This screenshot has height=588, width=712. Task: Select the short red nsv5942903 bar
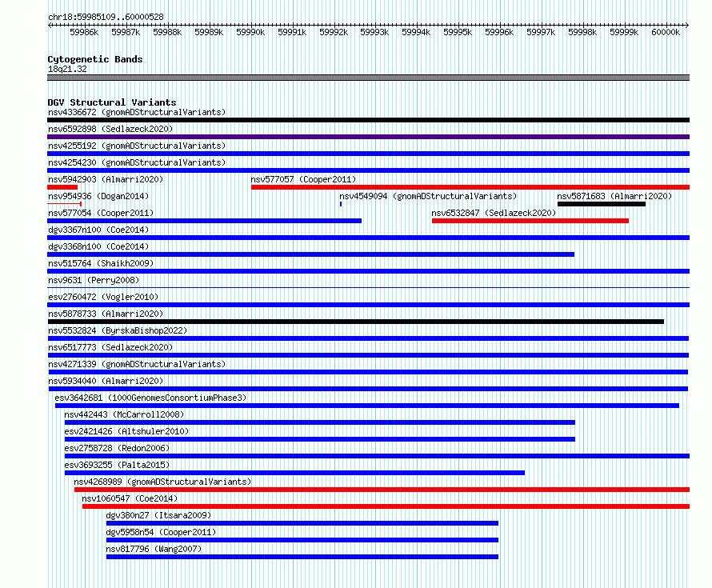coord(62,187)
